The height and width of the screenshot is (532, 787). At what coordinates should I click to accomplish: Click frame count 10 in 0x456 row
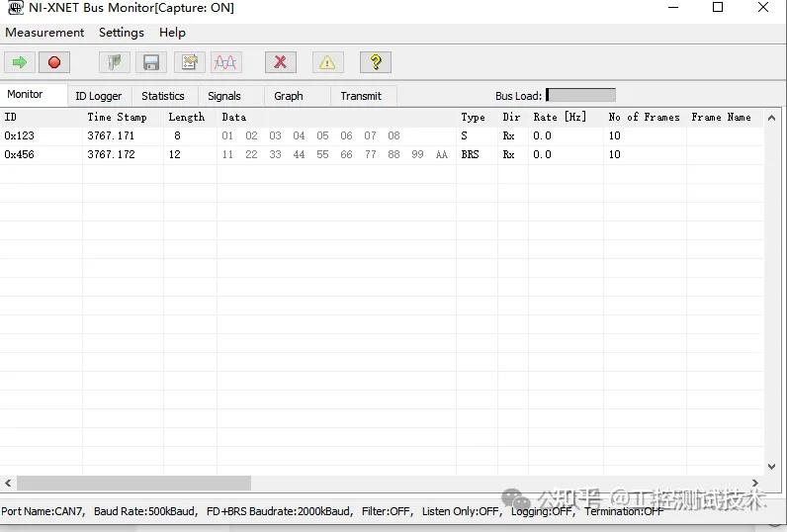615,154
